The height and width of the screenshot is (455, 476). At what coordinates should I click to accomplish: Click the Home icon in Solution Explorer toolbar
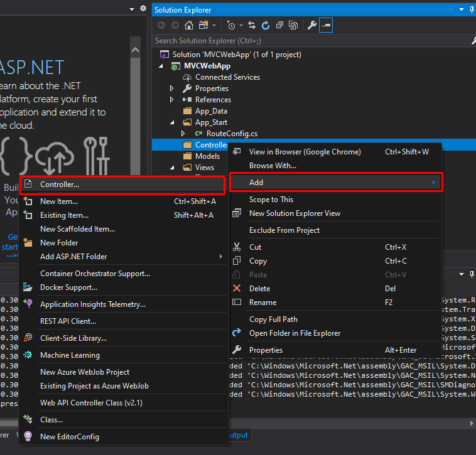pyautogui.click(x=189, y=25)
